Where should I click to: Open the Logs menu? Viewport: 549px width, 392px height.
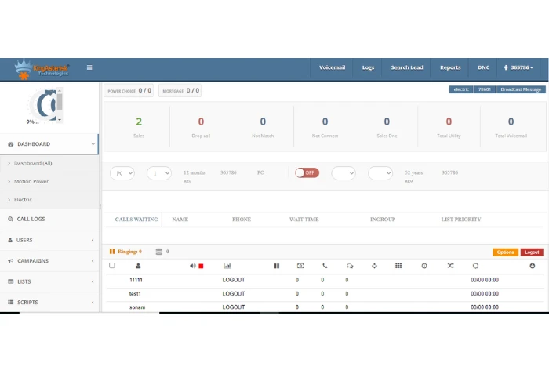(x=368, y=67)
